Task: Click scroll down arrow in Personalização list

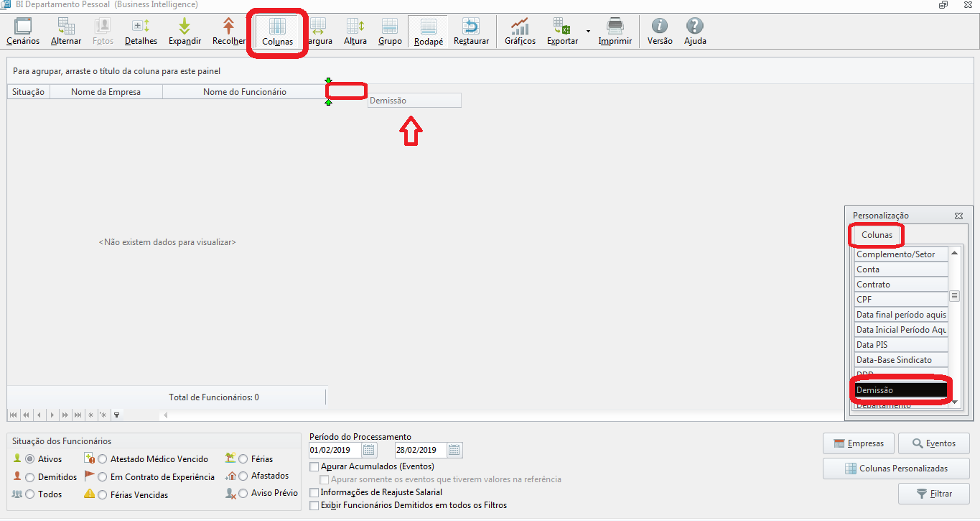Action: 955,402
